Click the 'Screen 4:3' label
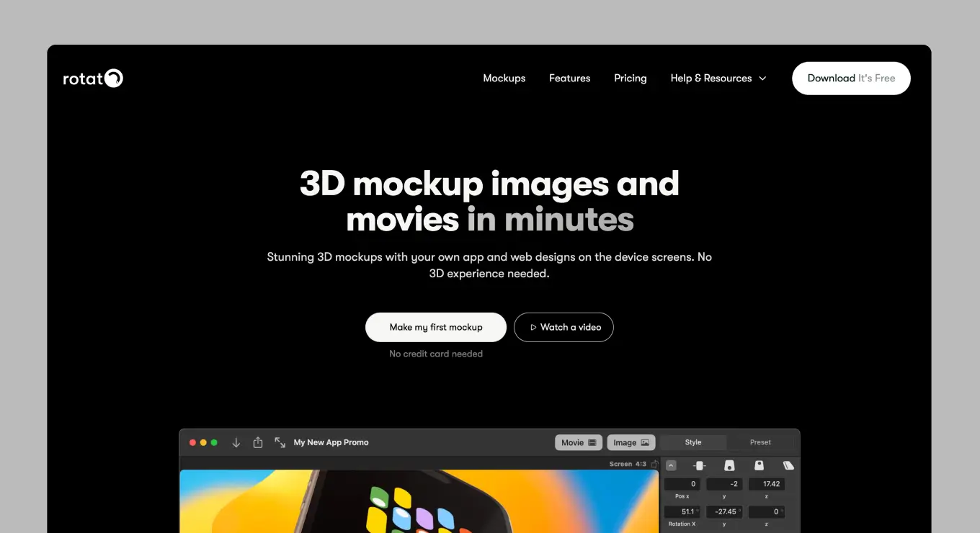The height and width of the screenshot is (533, 980). 628,465
